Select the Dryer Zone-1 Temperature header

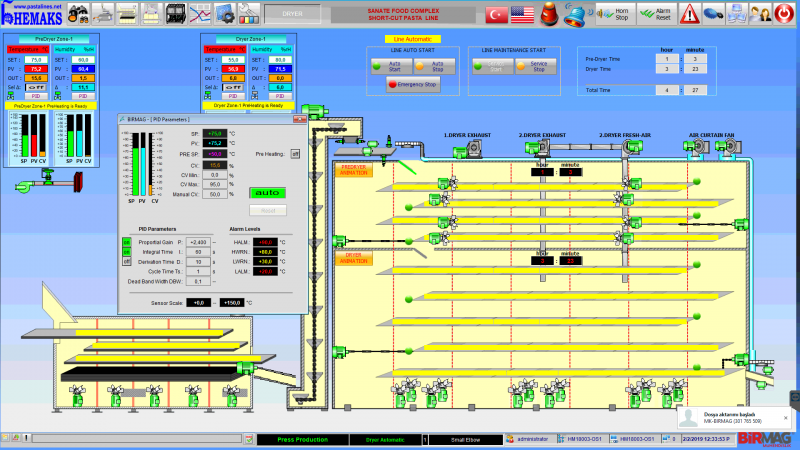pyautogui.click(x=224, y=49)
